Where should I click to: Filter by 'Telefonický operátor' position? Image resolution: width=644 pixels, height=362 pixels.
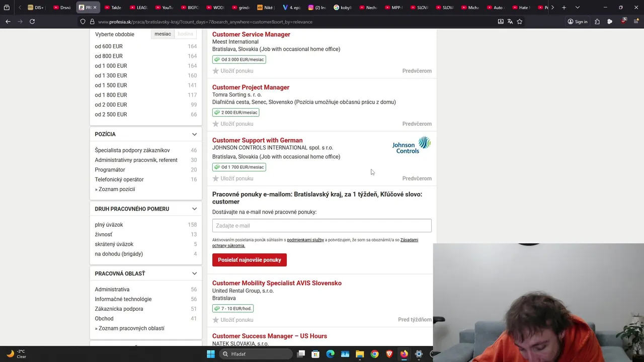[x=119, y=179]
